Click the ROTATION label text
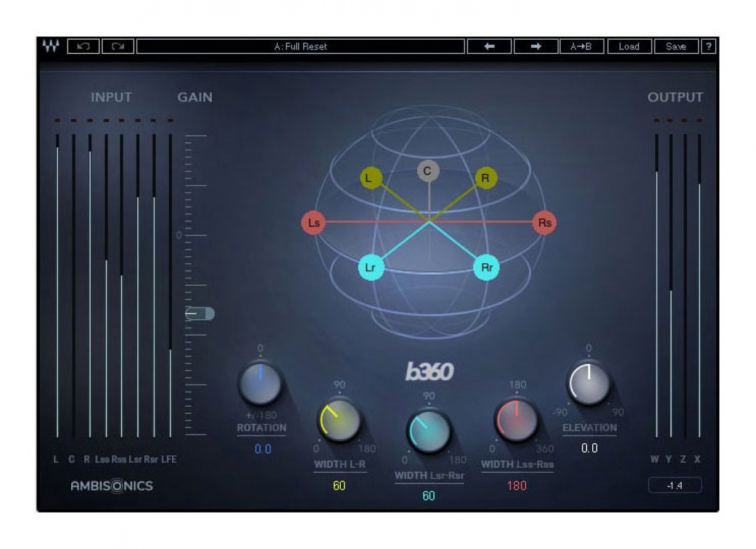Image resolution: width=756 pixels, height=549 pixels. (x=261, y=427)
